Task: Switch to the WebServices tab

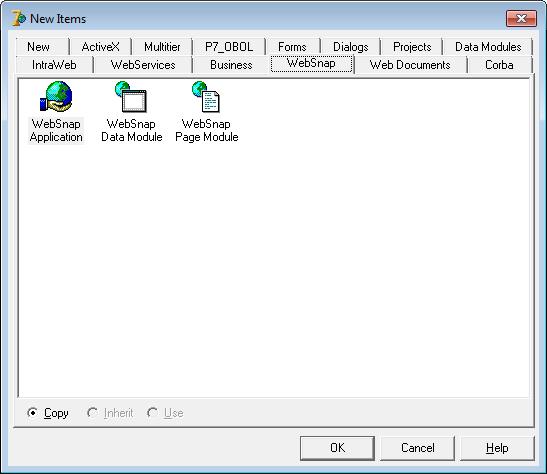Action: coord(143,65)
